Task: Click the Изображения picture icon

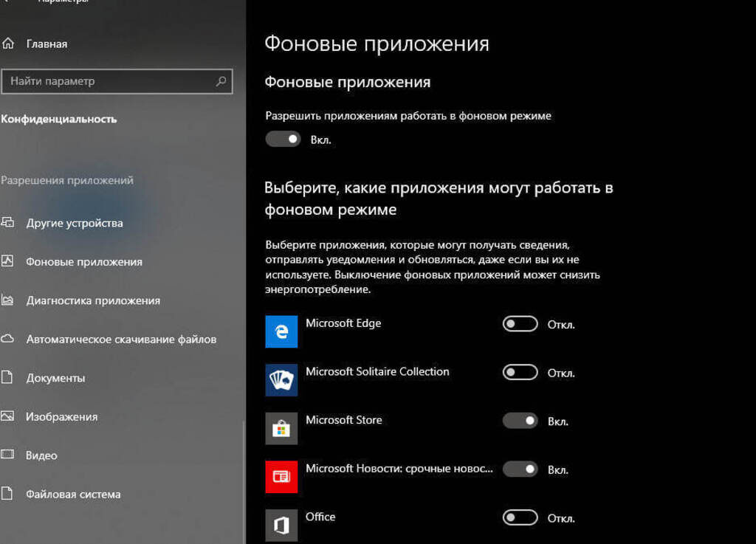Action: pyautogui.click(x=7, y=416)
